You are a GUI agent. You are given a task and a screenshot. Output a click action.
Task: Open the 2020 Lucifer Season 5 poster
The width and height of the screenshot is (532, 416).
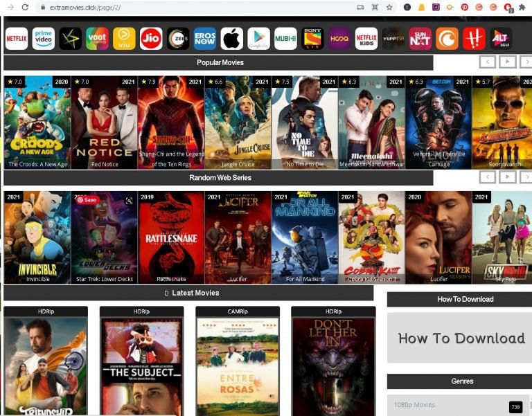(x=438, y=237)
